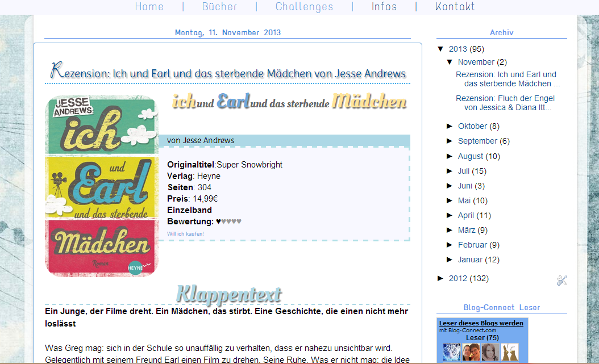
Task: Expand the 2012 archive year triangle
Action: pos(440,278)
